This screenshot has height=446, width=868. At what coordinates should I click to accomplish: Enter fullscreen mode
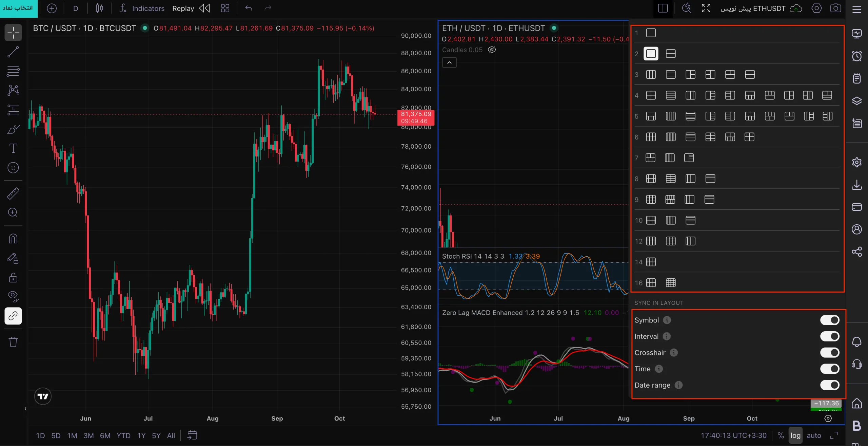706,8
